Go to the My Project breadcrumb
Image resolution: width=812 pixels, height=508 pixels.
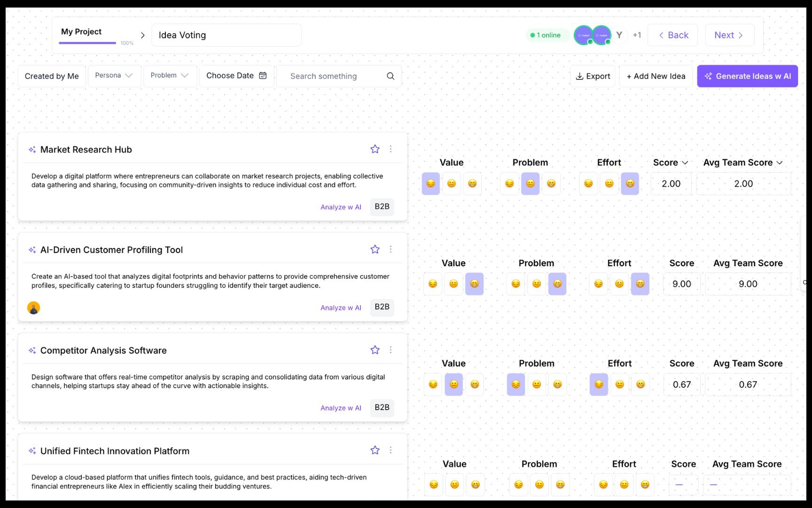(x=81, y=32)
